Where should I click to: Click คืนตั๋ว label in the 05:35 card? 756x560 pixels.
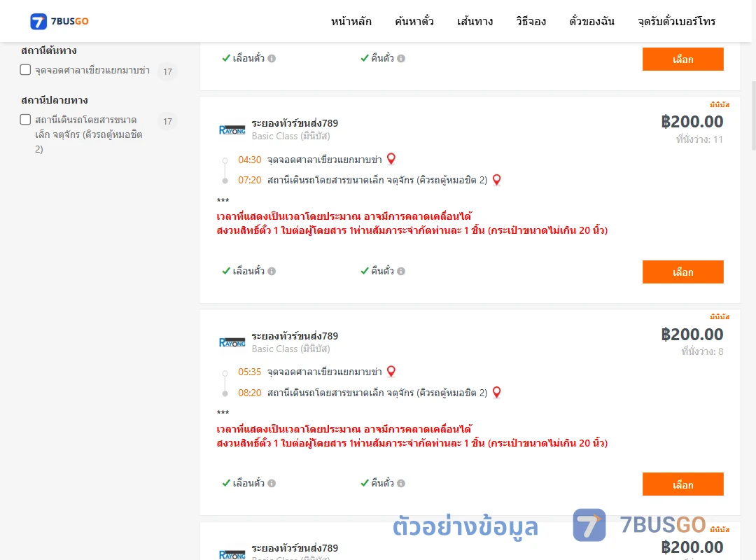382,483
